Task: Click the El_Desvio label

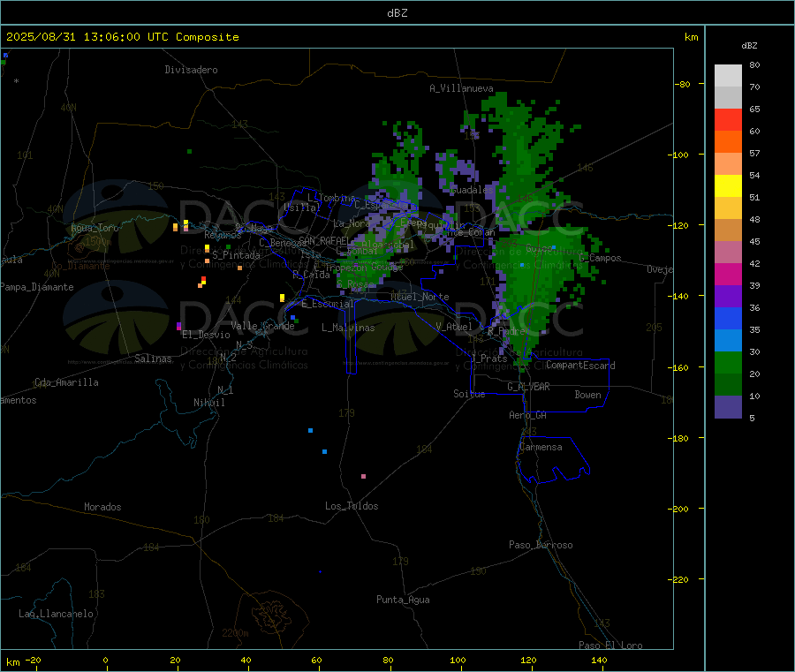Action: point(206,335)
